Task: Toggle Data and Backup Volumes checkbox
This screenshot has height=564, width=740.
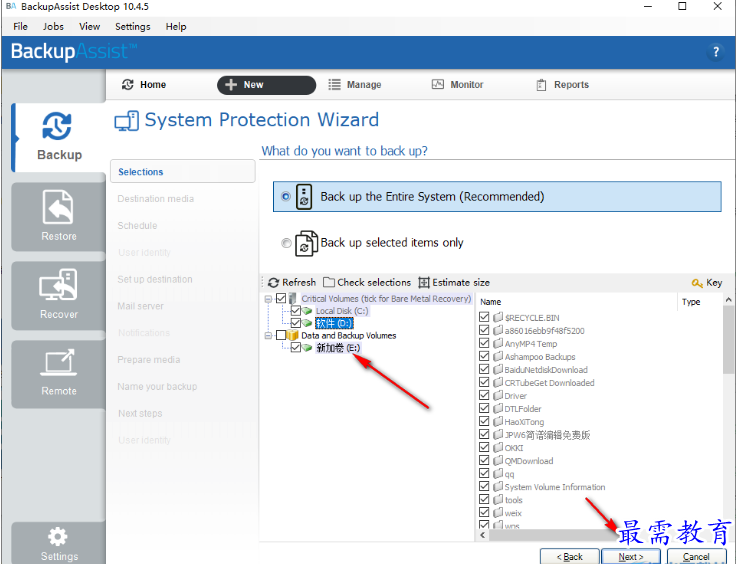Action: (x=281, y=335)
